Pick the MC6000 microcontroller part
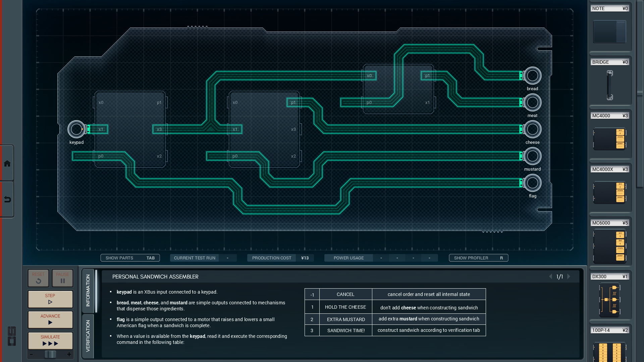 [609, 246]
